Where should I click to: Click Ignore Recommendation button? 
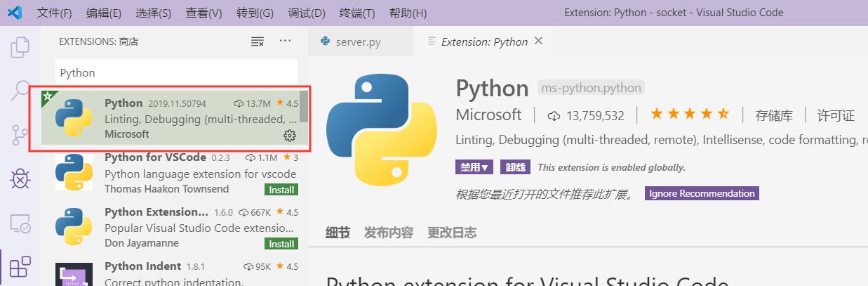[x=702, y=193]
